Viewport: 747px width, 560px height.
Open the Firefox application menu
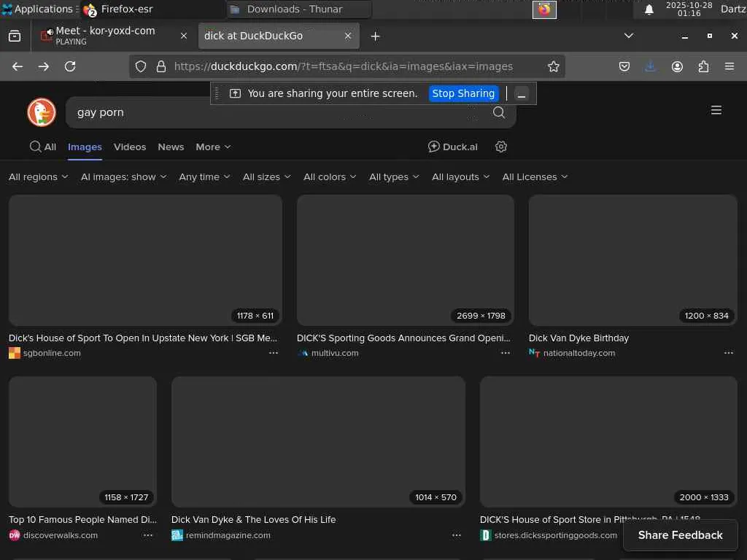[x=729, y=66]
